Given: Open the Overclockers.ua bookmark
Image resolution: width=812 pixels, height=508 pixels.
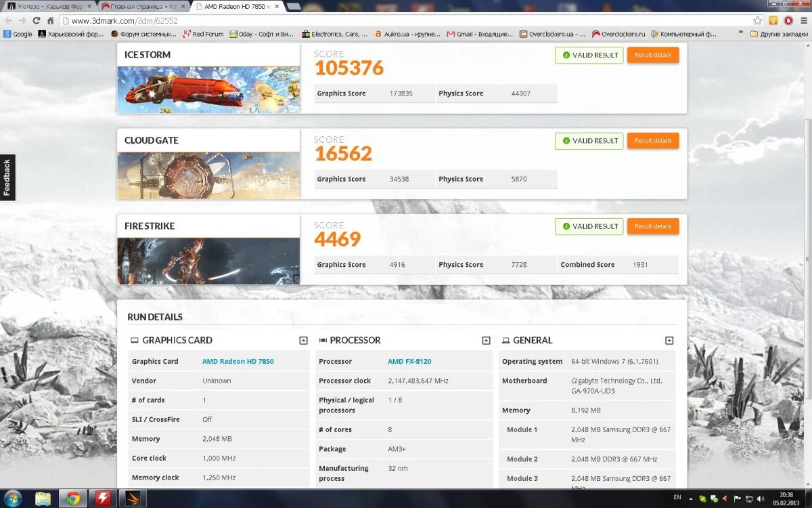Looking at the screenshot, I should [x=553, y=34].
